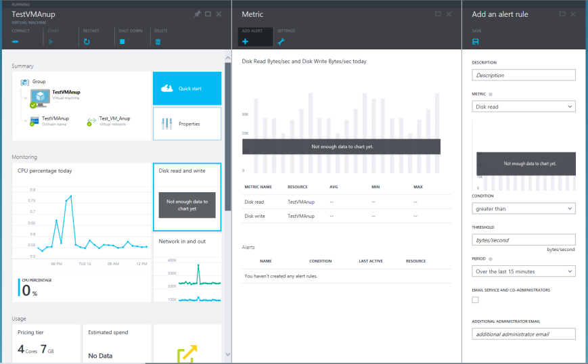Click the Description text field
The height and width of the screenshot is (364, 588).
click(x=524, y=75)
